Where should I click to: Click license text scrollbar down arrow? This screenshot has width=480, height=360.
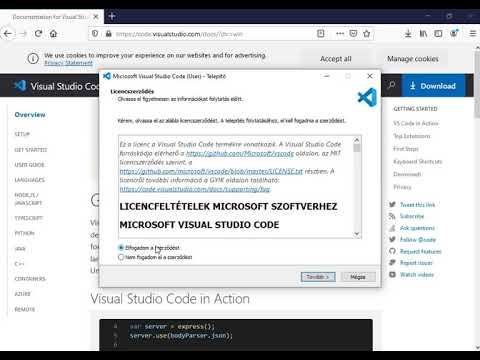click(357, 234)
